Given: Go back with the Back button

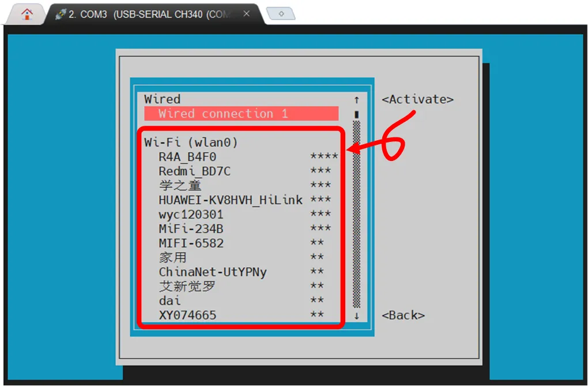Looking at the screenshot, I should (404, 315).
